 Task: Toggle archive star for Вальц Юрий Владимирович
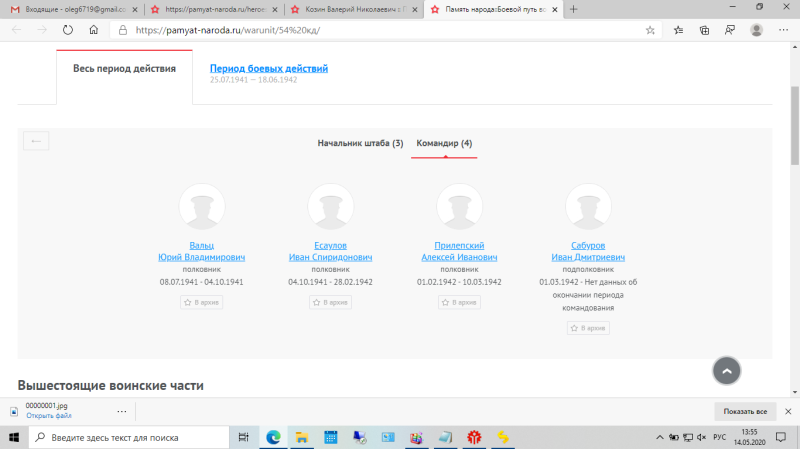tap(202, 302)
